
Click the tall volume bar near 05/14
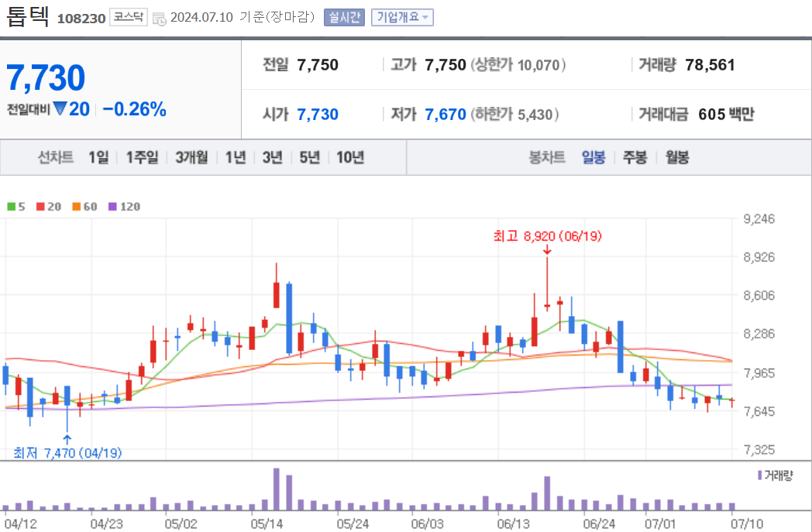(x=277, y=489)
